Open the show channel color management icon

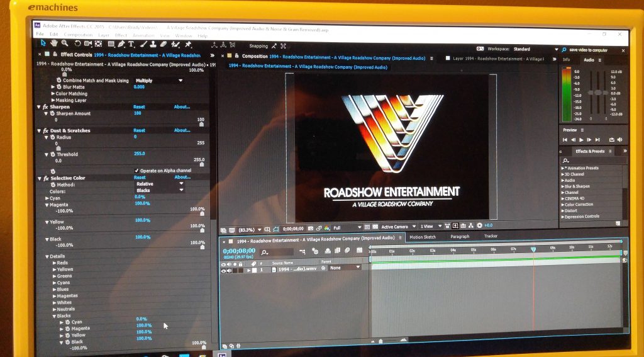327,228
